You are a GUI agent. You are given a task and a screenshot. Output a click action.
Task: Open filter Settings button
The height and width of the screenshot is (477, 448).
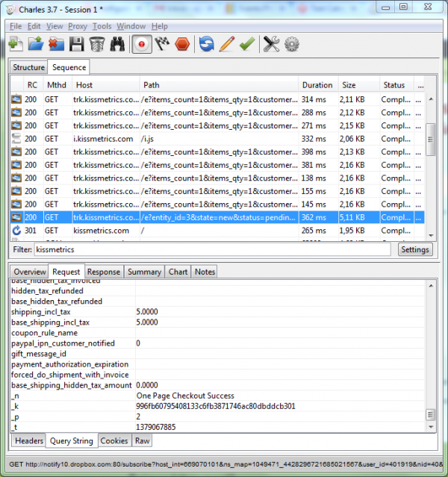(x=415, y=249)
